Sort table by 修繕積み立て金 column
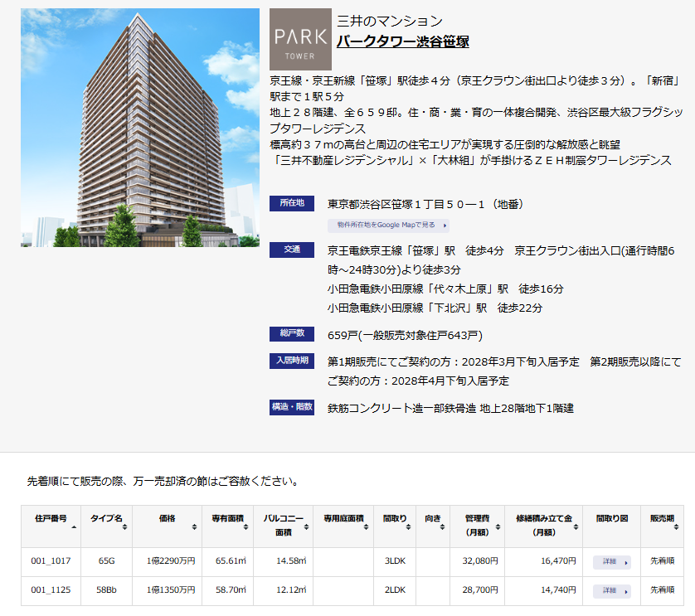 pos(544,526)
